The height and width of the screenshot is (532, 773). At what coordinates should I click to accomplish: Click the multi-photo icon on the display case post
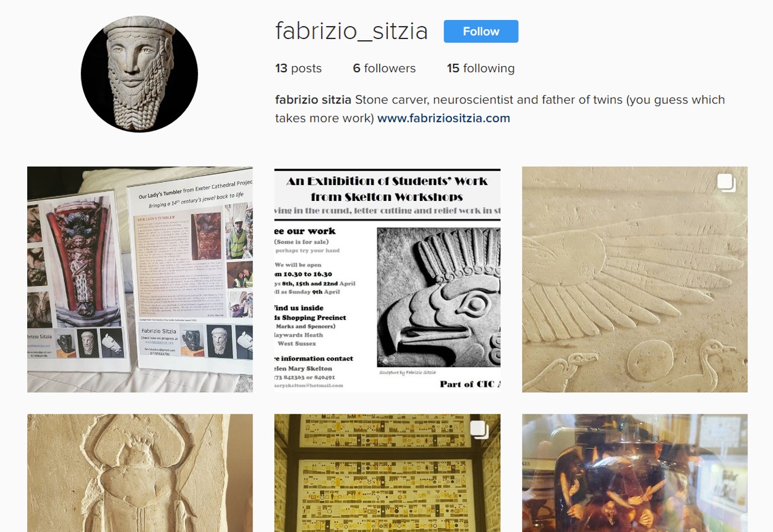(x=479, y=430)
